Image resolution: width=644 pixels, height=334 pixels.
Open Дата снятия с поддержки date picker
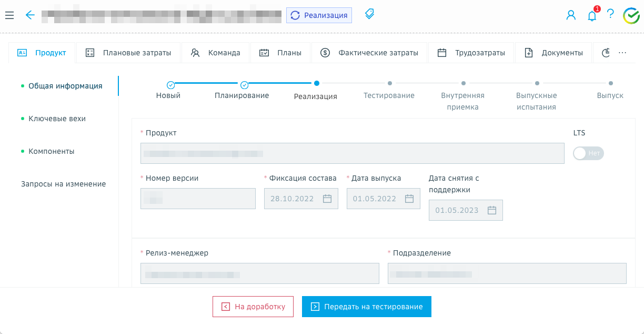tap(492, 210)
